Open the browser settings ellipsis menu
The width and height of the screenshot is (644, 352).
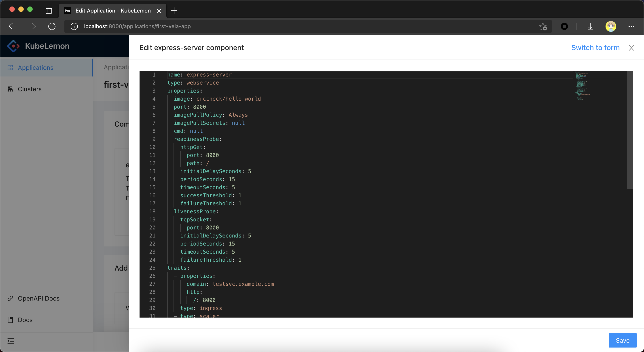pos(631,26)
